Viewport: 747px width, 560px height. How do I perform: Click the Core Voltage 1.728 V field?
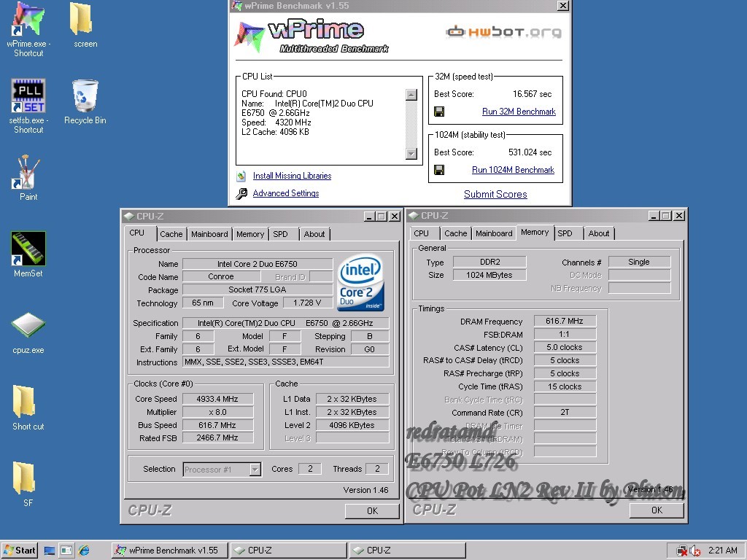click(x=308, y=303)
